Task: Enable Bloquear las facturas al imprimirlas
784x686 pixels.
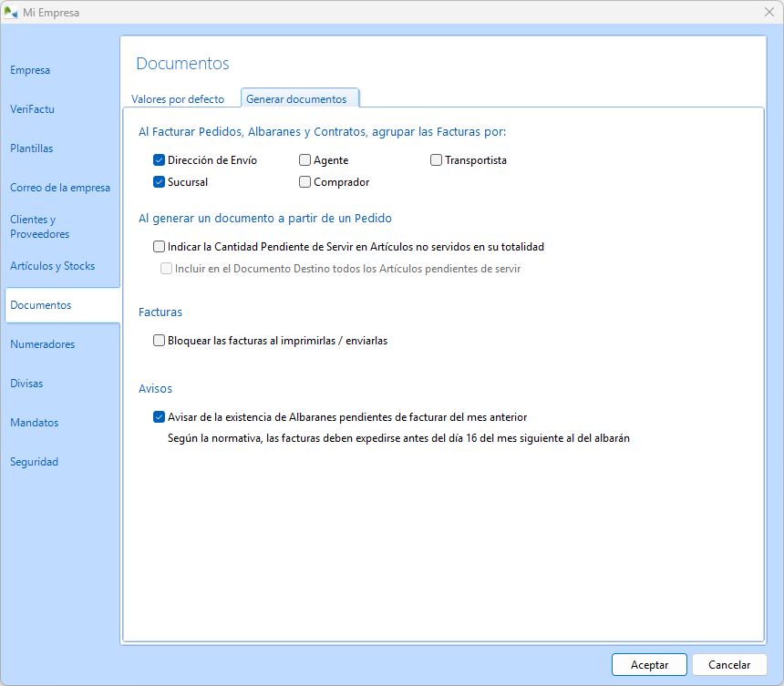Action: 160,341
